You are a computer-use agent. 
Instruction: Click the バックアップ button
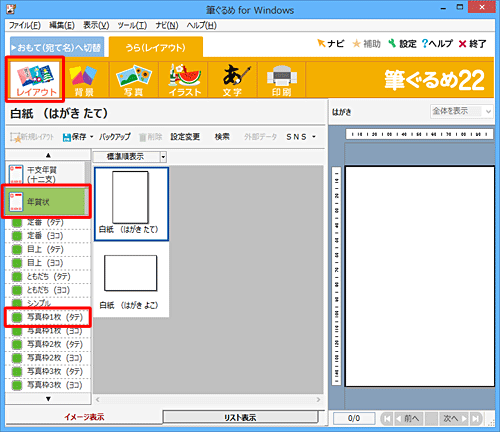point(115,137)
